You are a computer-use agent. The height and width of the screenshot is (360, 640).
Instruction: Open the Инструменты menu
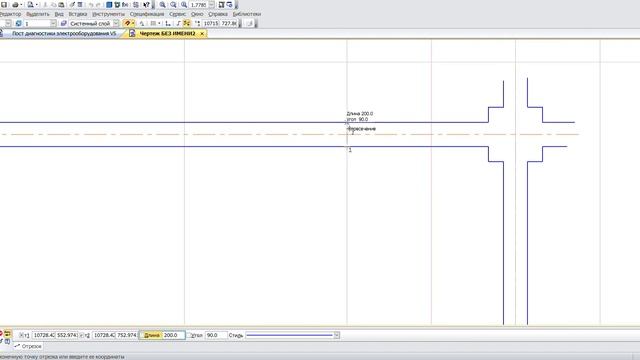[x=108, y=14]
